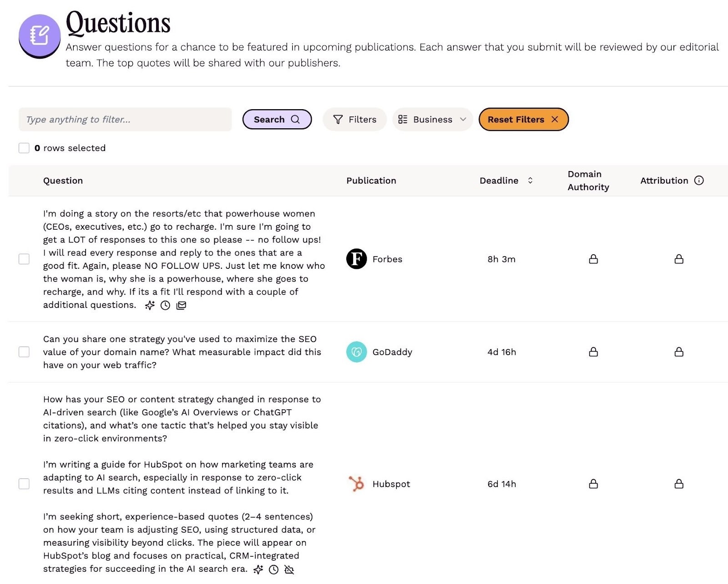
Task: Click the muted-notifications icon on the Hubspot question
Action: [x=289, y=569]
